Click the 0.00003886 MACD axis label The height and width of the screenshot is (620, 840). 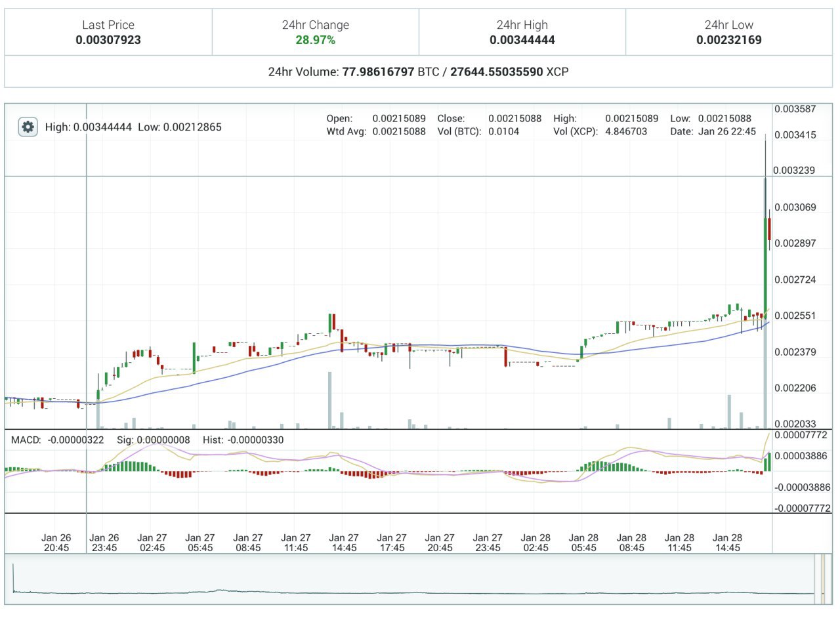[x=801, y=455]
